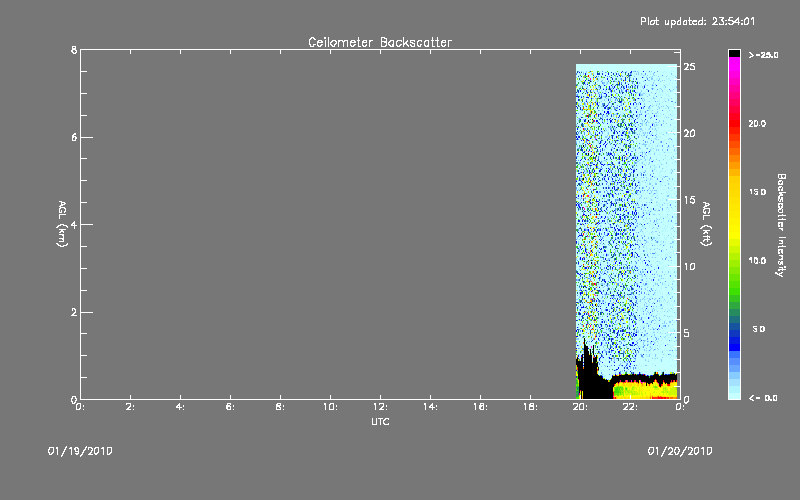Click the 25 kft label on right axis
This screenshot has height=500, width=800.
point(689,67)
